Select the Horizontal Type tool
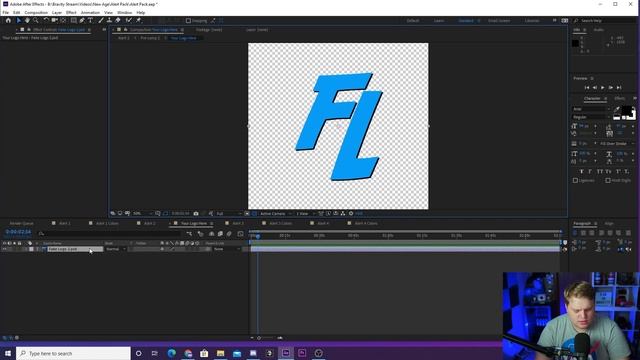Image resolution: width=640 pixels, height=360 pixels. click(90, 20)
